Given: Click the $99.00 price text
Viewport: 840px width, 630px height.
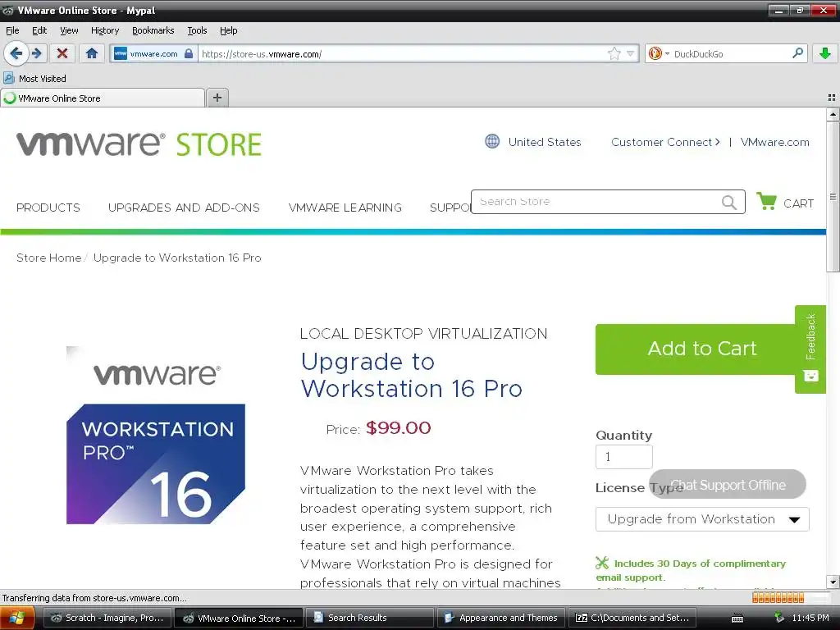Looking at the screenshot, I should click(398, 428).
